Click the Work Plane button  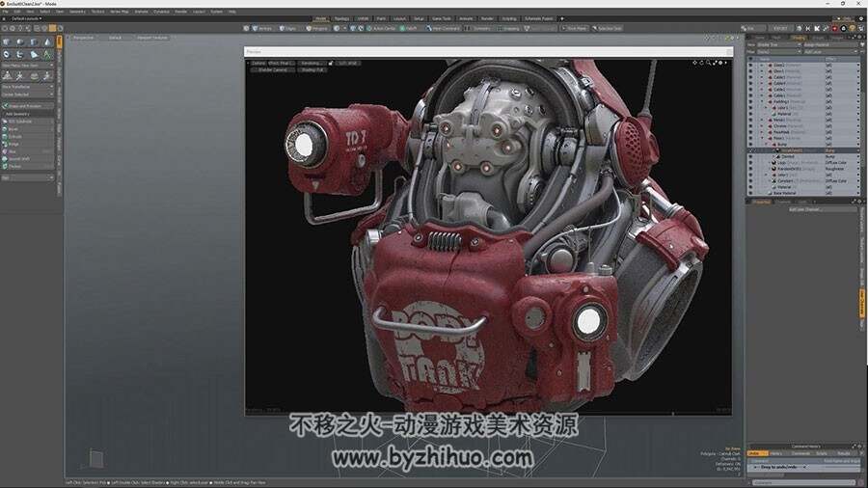click(574, 28)
